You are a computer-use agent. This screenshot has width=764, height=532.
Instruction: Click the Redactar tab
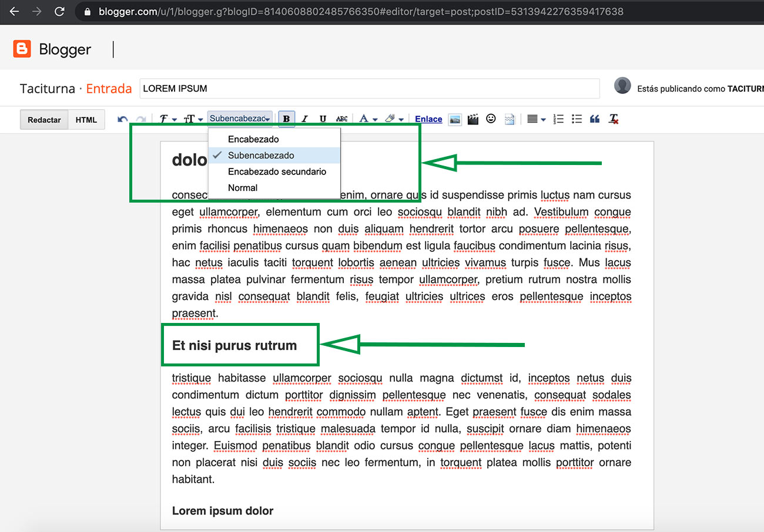pos(43,119)
